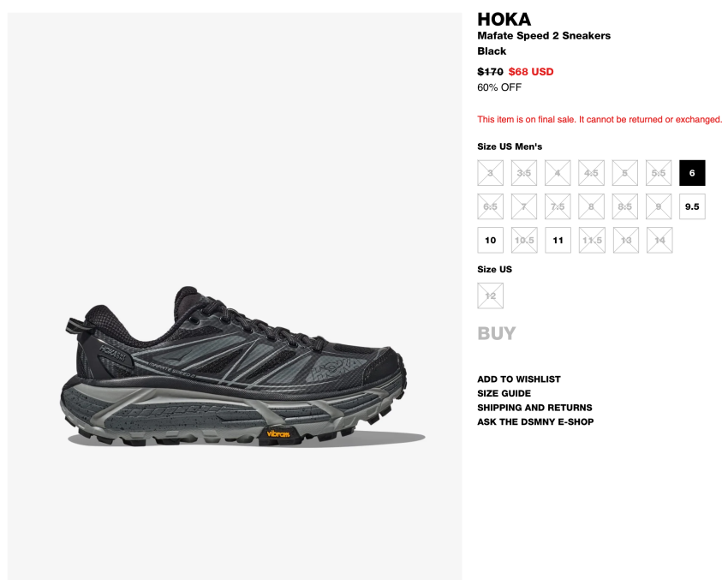Screen dimensions: 728x585
Task: Open ASK THE DSMNY E-SHOP
Action: (535, 421)
